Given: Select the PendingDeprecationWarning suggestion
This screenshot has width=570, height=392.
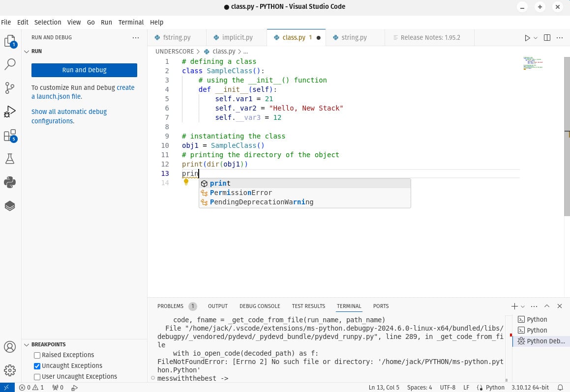Looking at the screenshot, I should tap(304, 202).
